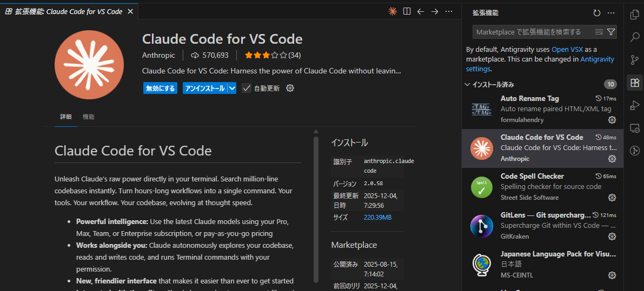Open the アンインストール dropdown arrow
Screen dimensions: 644x291
coord(232,88)
